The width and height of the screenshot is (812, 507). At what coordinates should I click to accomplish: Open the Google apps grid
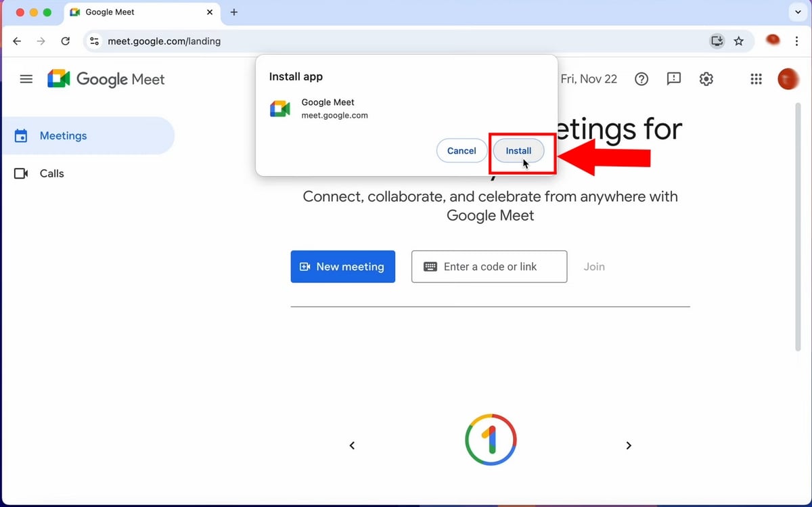coord(757,79)
